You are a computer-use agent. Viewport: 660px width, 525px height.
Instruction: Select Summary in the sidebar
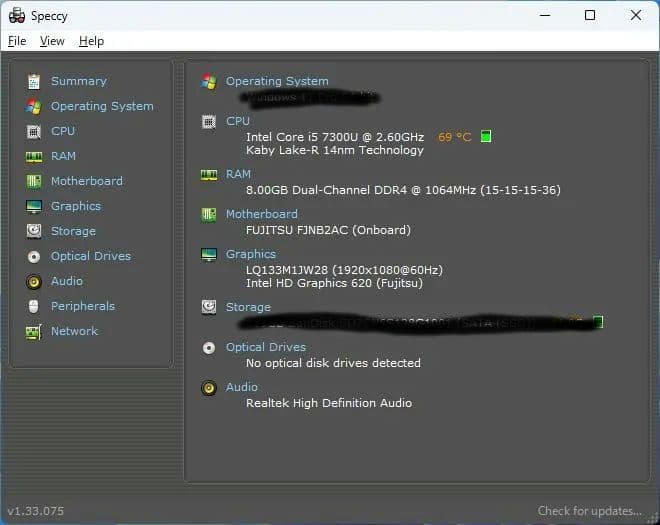click(79, 81)
